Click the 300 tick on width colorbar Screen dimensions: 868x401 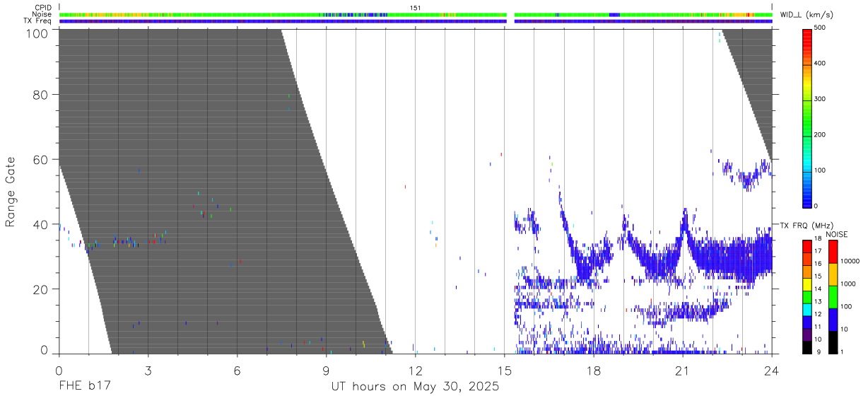click(x=821, y=99)
